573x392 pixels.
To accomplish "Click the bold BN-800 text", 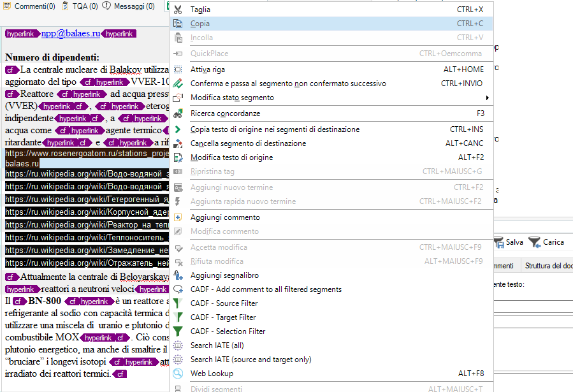I will 45,301.
